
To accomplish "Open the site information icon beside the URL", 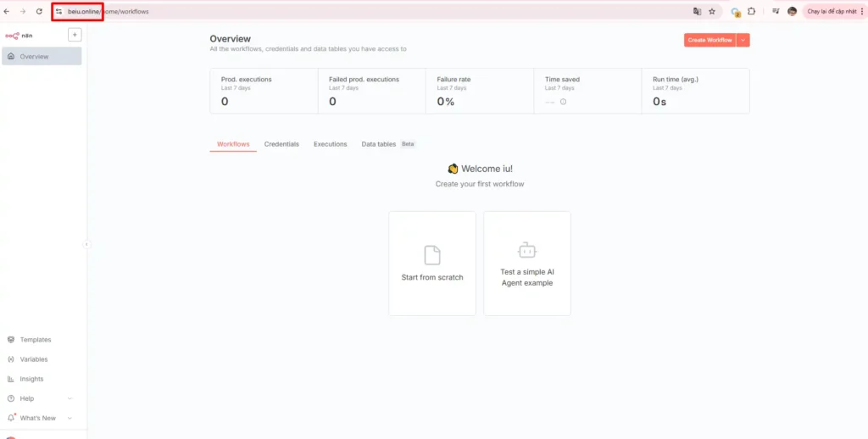I will 58,11.
